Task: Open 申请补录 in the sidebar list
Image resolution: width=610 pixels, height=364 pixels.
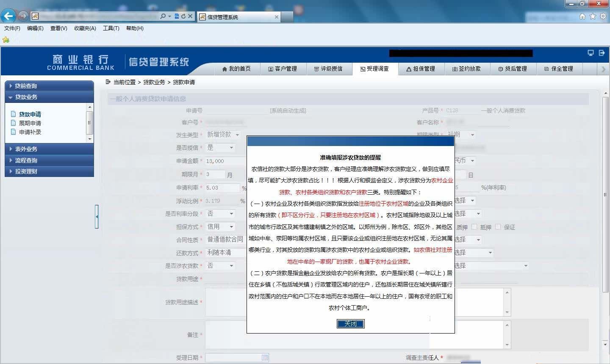Action: (x=30, y=132)
